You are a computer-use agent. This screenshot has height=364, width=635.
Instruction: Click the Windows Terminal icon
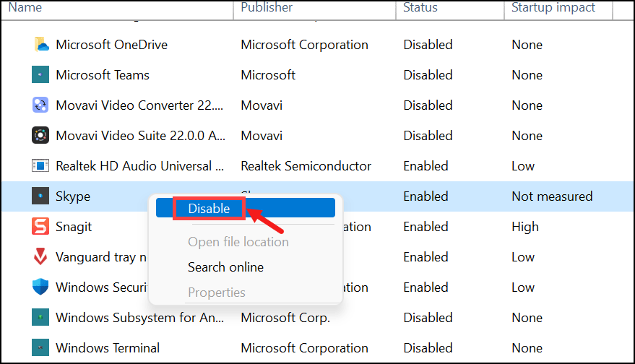[40, 348]
